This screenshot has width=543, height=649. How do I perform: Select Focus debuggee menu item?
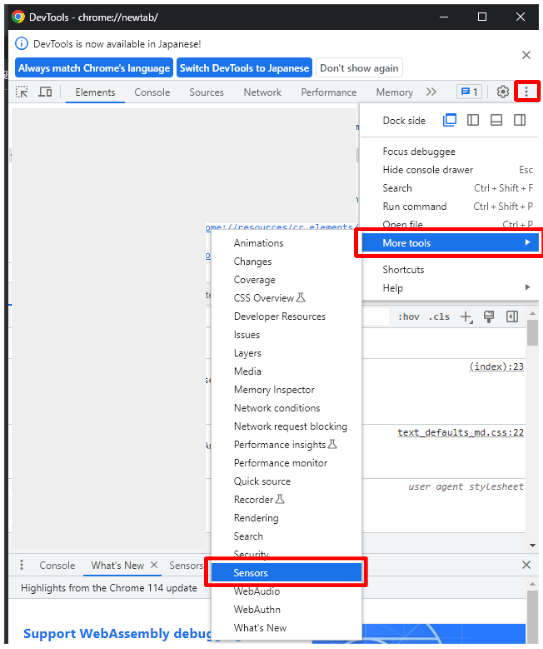[450, 151]
